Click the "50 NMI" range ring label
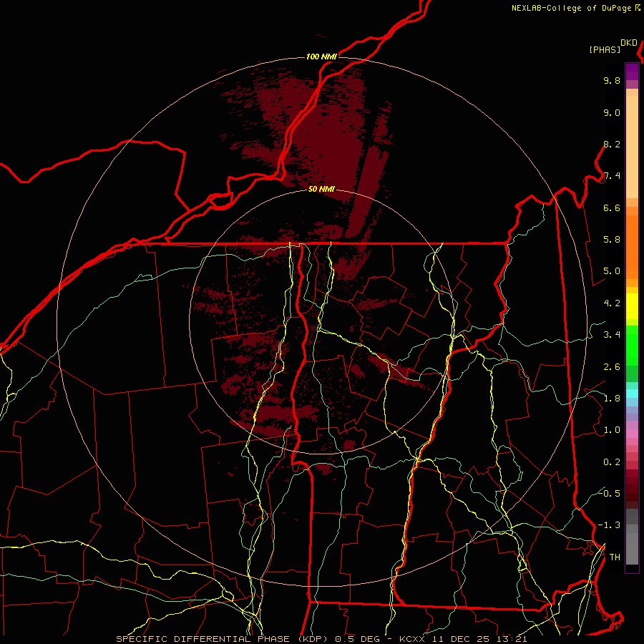Image resolution: width=644 pixels, height=644 pixels. (x=321, y=189)
